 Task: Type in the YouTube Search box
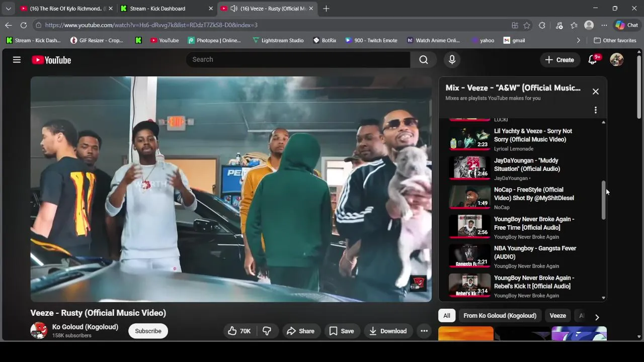point(298,59)
